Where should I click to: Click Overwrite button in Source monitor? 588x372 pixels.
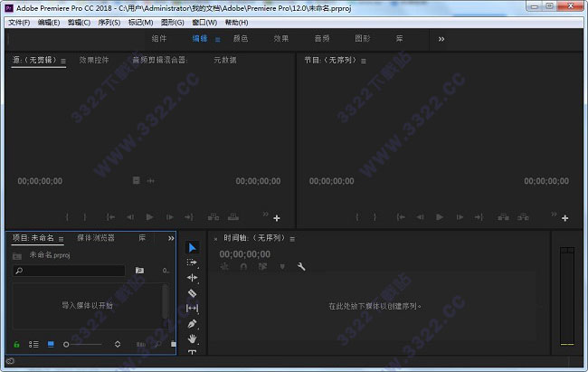[x=232, y=217]
